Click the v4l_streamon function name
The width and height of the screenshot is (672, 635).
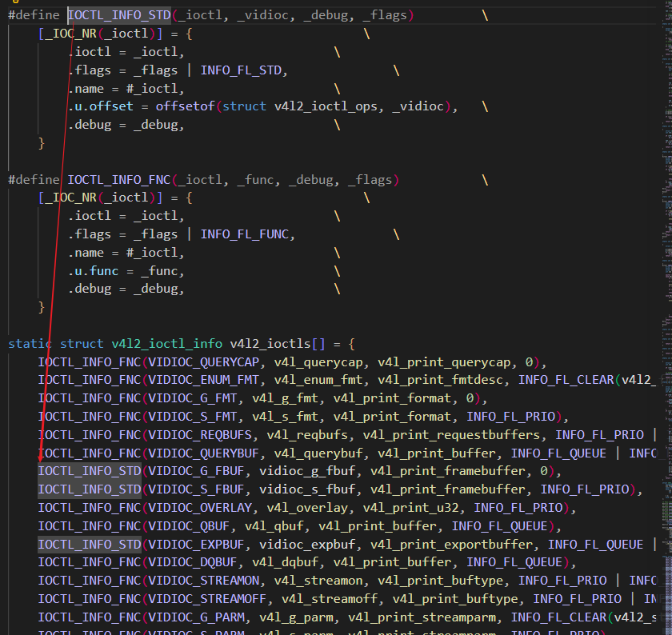tap(318, 580)
